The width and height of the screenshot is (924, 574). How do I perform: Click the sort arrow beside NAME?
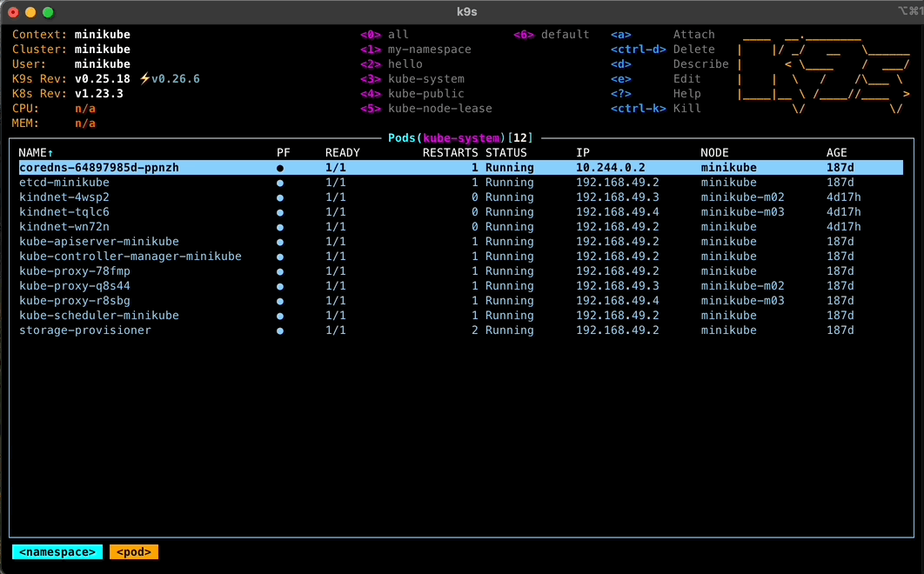[x=50, y=153]
